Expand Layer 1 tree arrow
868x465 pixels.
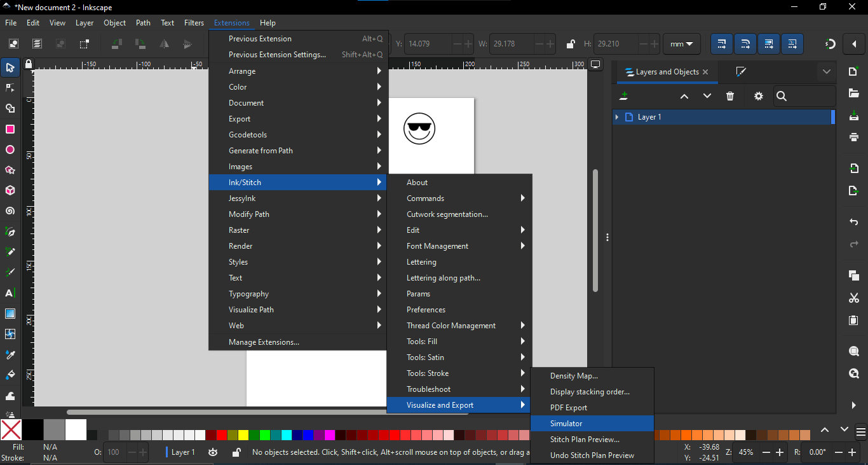click(616, 117)
